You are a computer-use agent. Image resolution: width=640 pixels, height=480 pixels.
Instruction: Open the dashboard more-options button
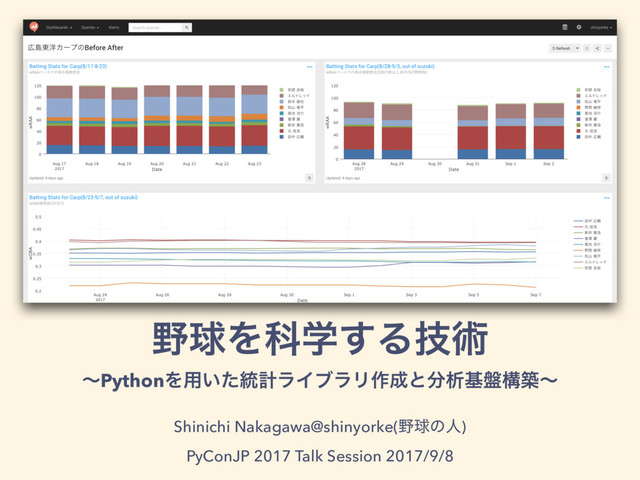click(608, 48)
